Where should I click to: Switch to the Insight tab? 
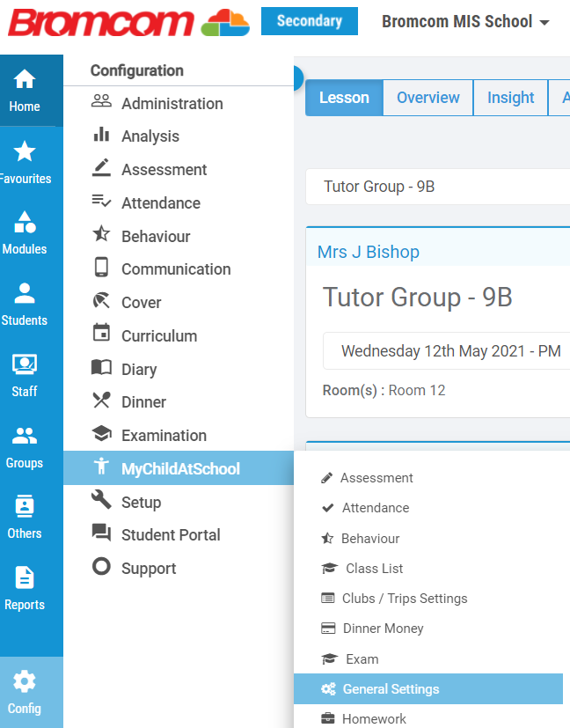(x=511, y=98)
